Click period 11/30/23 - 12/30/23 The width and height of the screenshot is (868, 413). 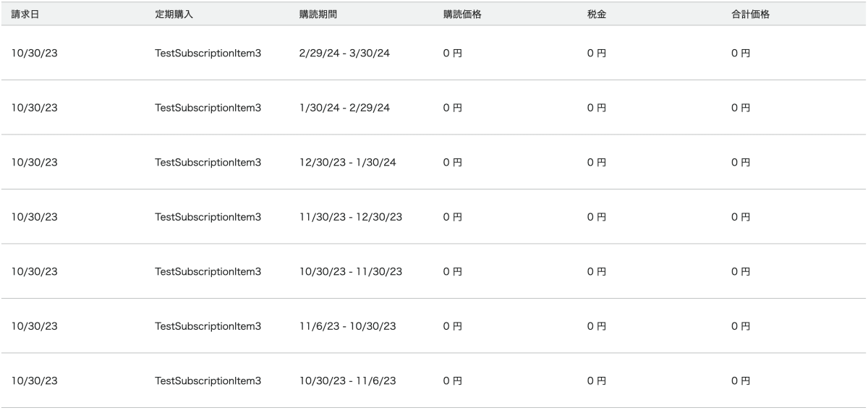pos(350,217)
